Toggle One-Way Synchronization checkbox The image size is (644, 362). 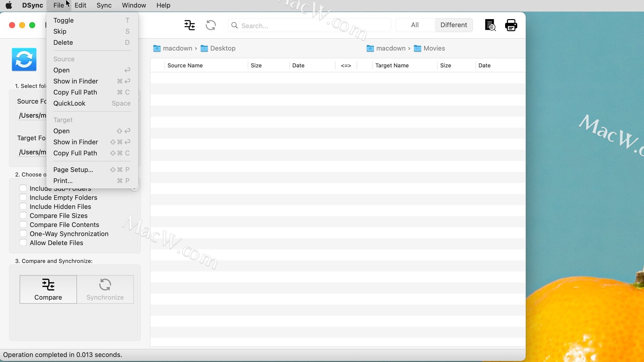click(x=23, y=233)
